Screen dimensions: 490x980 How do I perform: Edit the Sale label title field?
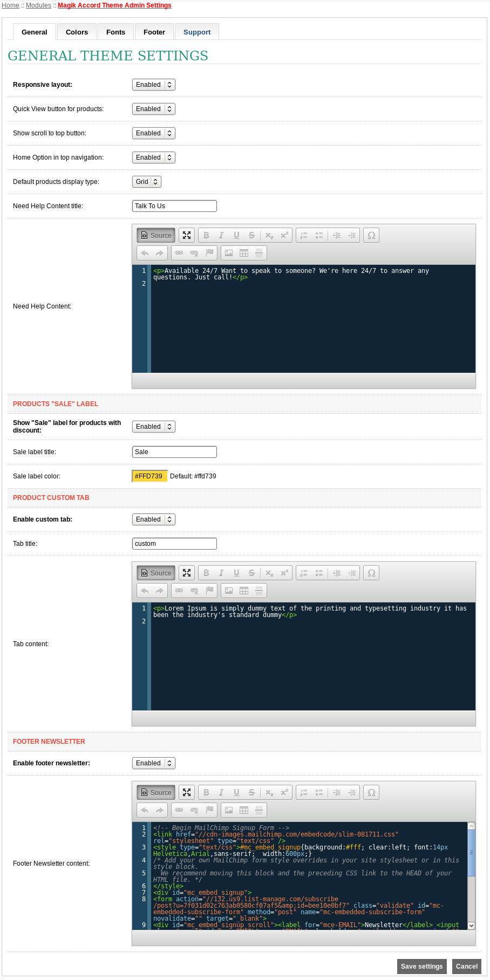[174, 452]
